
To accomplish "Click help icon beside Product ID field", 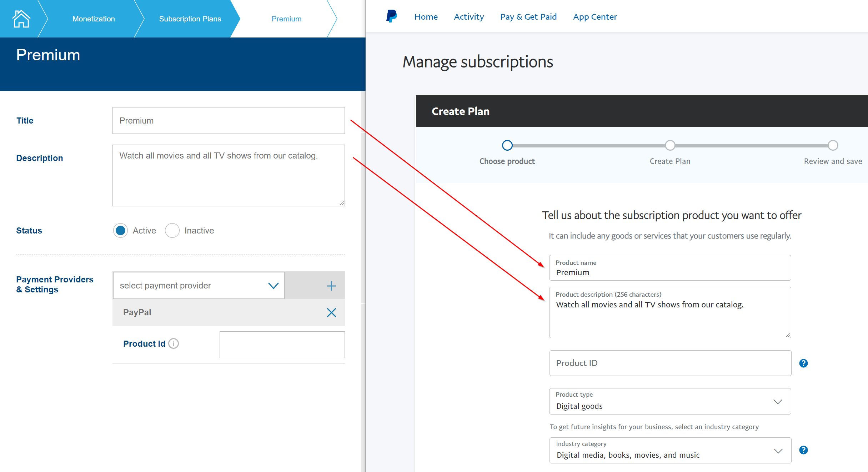I will 803,363.
